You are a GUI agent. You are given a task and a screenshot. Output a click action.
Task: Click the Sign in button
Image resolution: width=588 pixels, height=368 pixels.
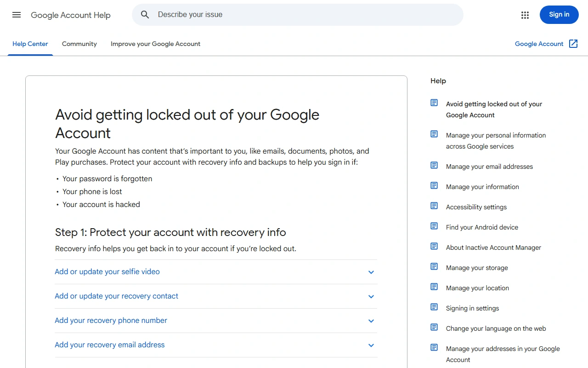click(x=559, y=15)
